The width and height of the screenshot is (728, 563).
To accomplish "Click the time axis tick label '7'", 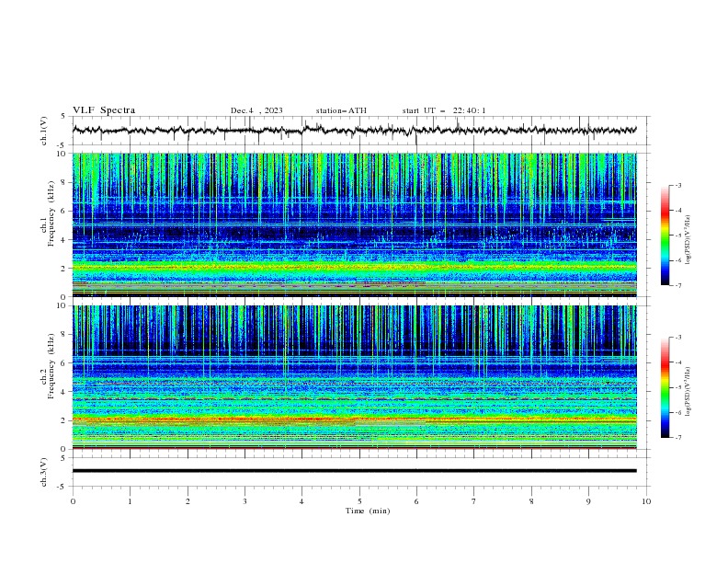I will [474, 501].
